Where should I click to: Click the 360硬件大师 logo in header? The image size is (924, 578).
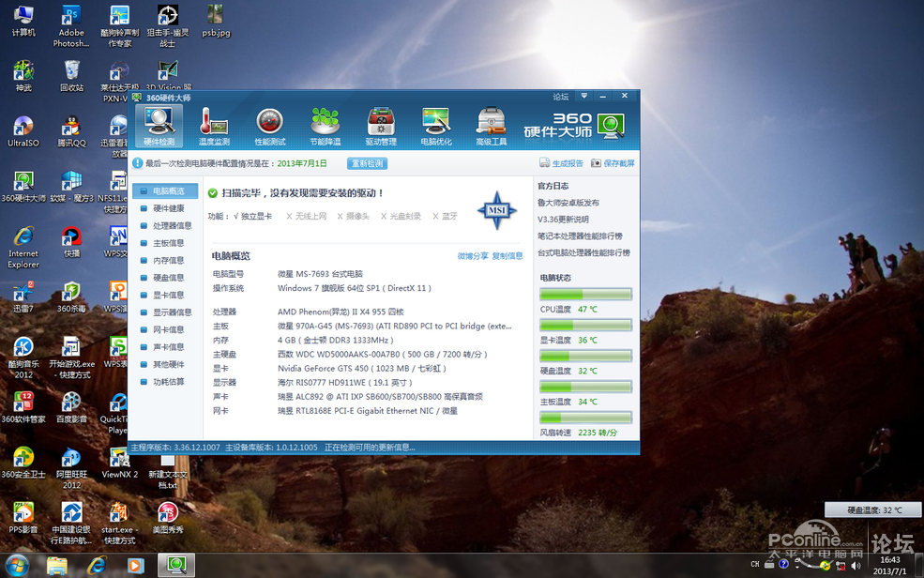[x=574, y=126]
